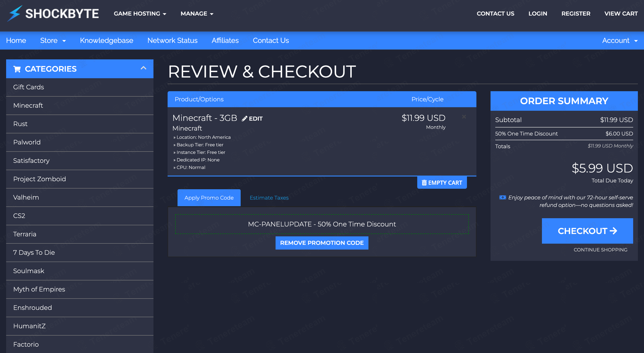This screenshot has height=353, width=644.
Task: Open the Network Status page
Action: (x=172, y=41)
